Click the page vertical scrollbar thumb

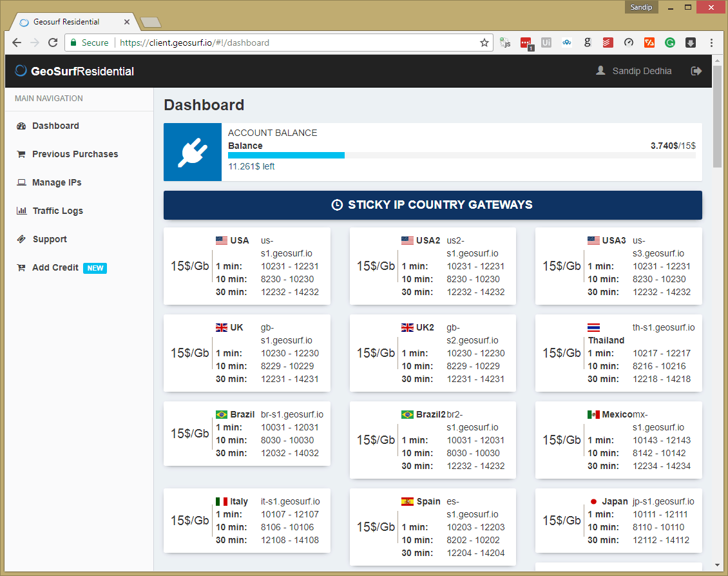(717, 116)
